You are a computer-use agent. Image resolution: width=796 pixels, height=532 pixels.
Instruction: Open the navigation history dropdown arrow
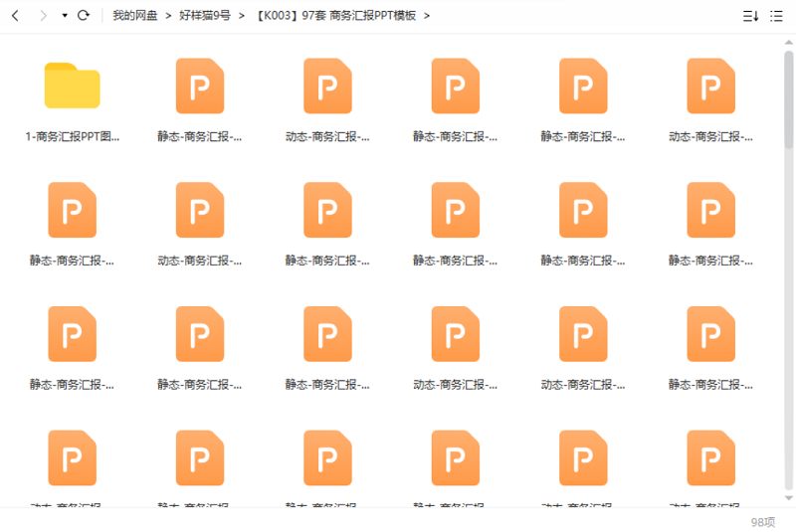point(65,16)
